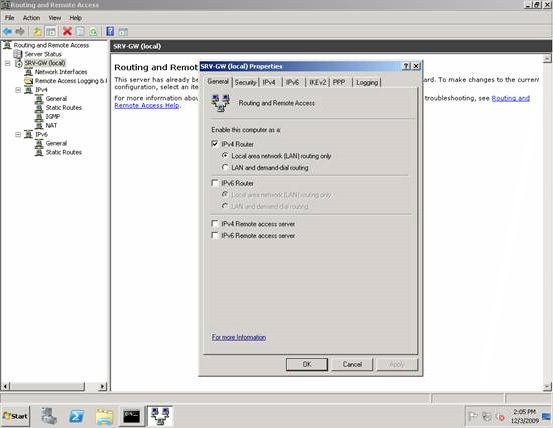Select the General tab in Properties
This screenshot has width=553, height=428.
point(218,81)
